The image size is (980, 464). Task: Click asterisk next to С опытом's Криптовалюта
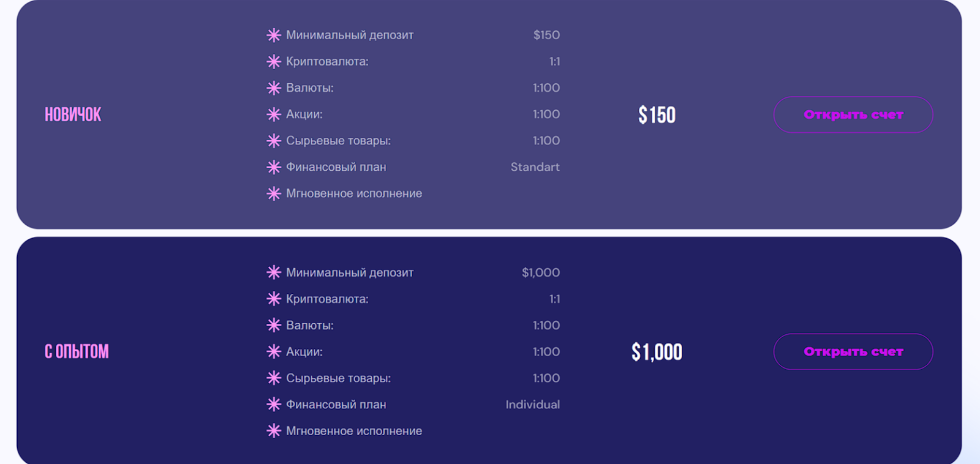(x=274, y=299)
